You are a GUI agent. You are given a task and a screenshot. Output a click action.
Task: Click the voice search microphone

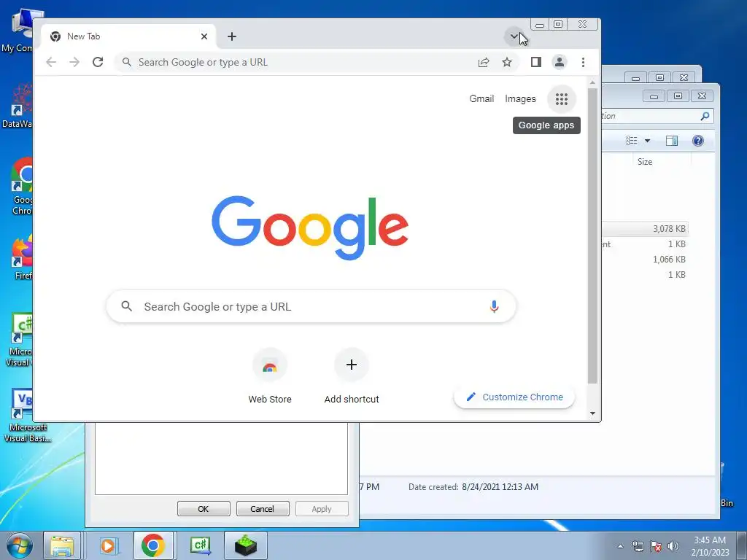[x=494, y=307]
